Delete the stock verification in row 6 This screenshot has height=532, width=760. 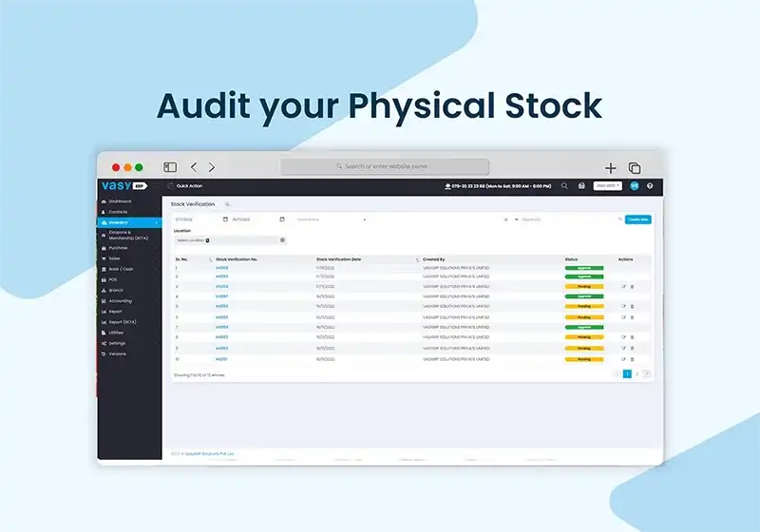coord(632,318)
